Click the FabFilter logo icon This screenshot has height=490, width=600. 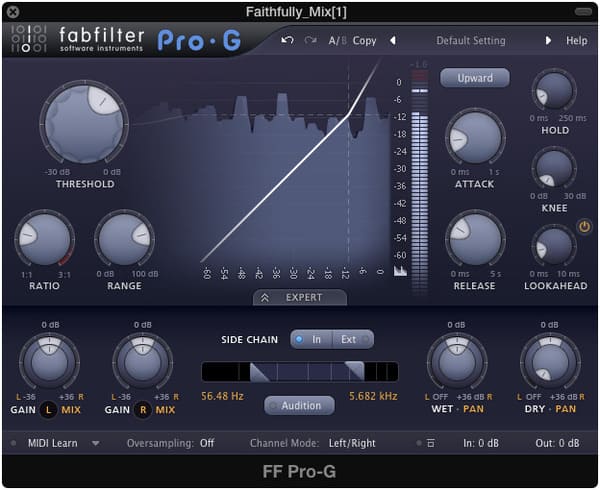[x=28, y=39]
